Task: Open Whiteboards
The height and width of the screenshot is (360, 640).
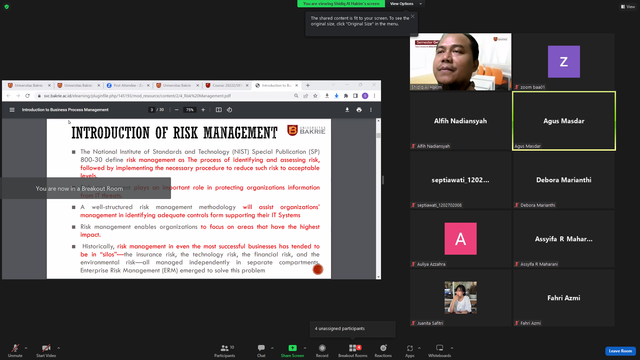Action: 440,350
